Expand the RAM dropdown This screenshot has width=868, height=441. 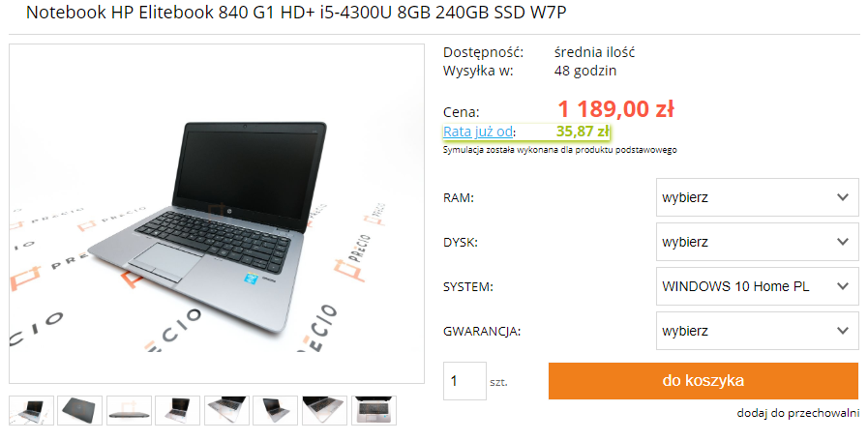[758, 197]
